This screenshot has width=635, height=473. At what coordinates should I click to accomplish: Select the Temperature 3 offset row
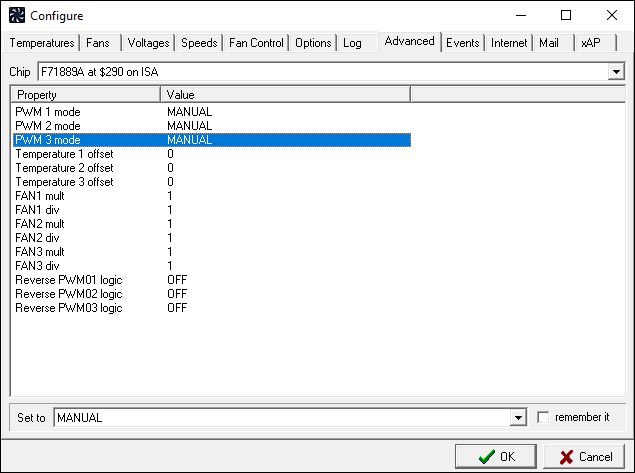pyautogui.click(x=212, y=182)
